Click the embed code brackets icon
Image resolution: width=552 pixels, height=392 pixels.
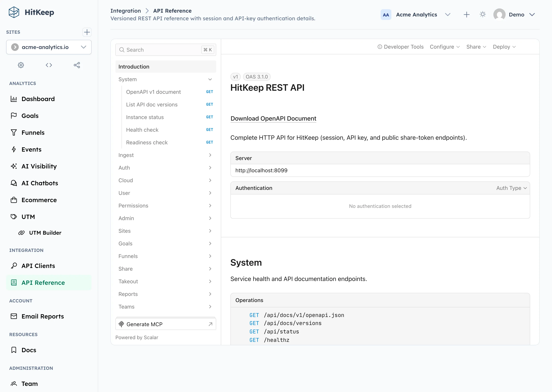[48, 65]
